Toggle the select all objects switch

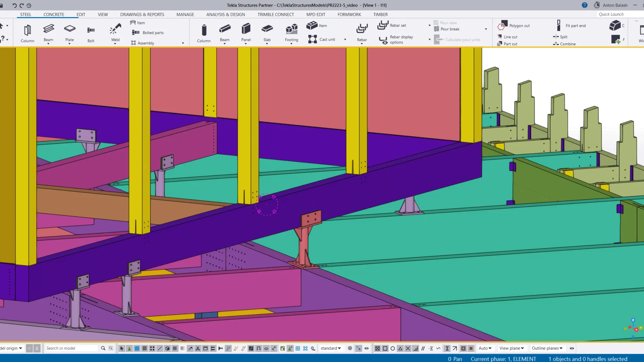[122, 348]
